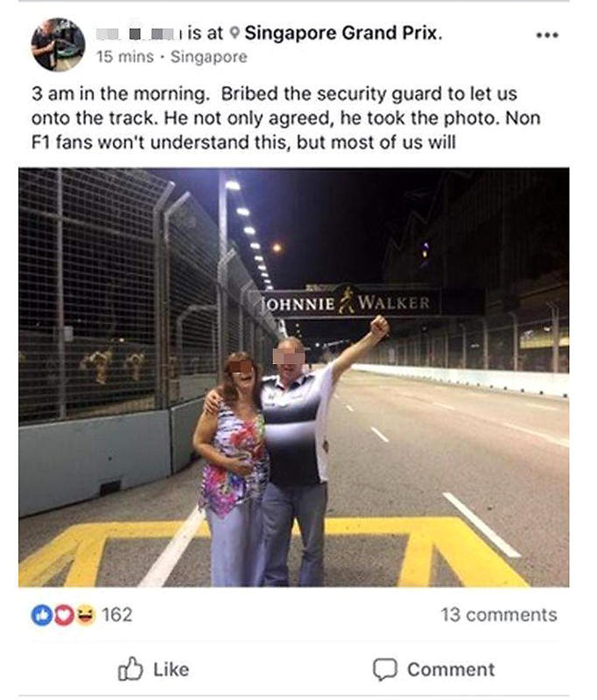
Task: Click the poster's round profile picture
Action: (58, 45)
